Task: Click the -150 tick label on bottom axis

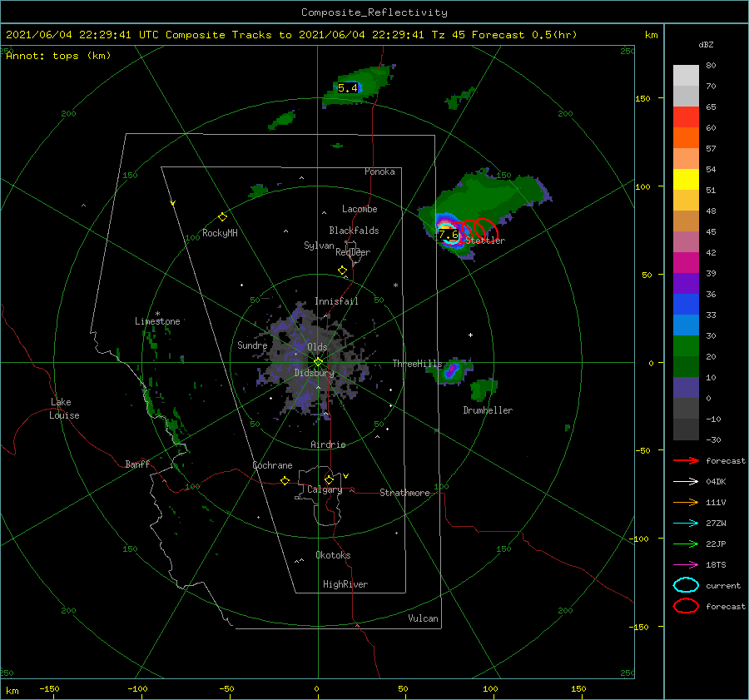Action: click(49, 688)
